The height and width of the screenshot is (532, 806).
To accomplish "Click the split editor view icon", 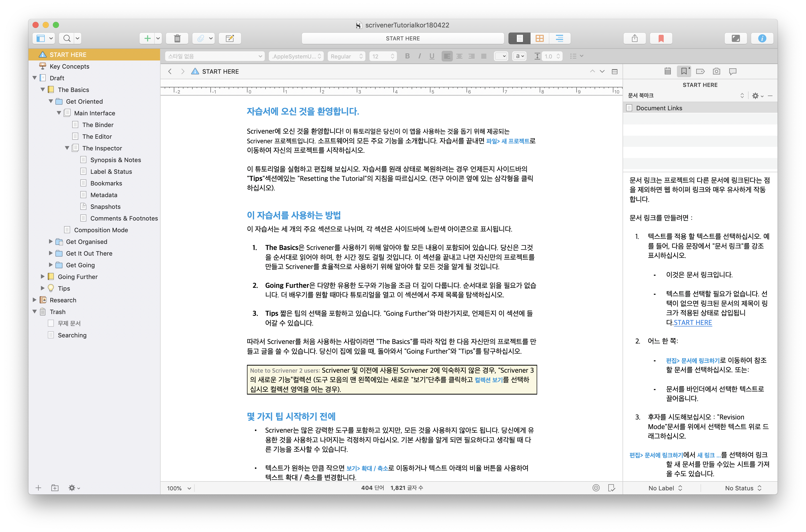I will pos(615,71).
